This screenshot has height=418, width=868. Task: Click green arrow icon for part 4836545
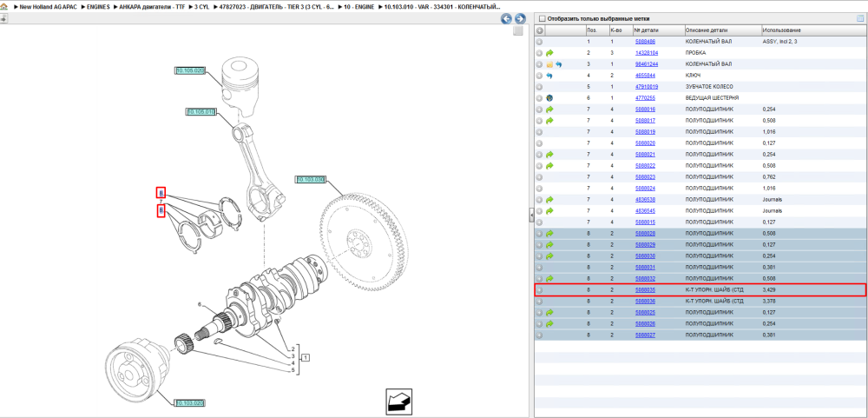pos(549,211)
